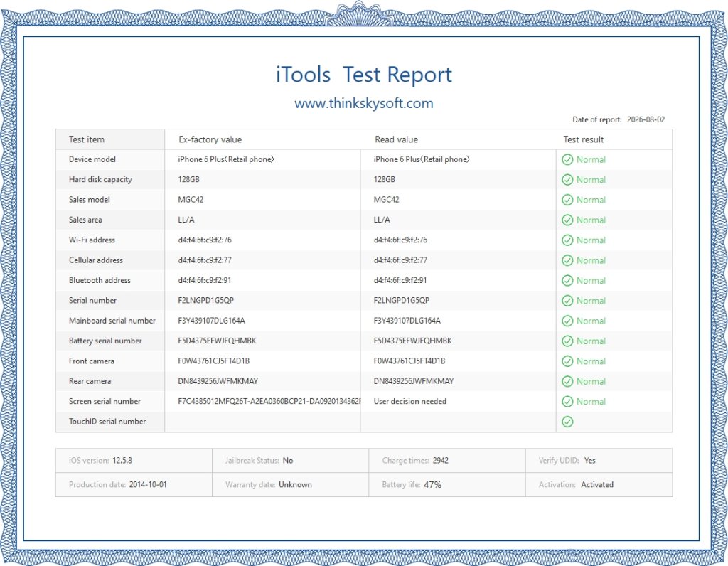This screenshot has width=728, height=566.
Task: Select the TouchID serial number label
Action: 107,422
